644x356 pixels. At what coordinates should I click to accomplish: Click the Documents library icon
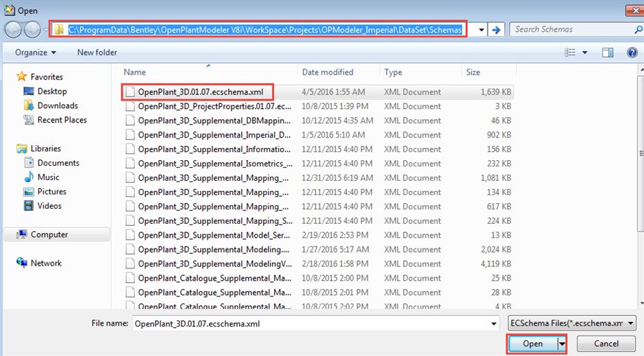29,163
